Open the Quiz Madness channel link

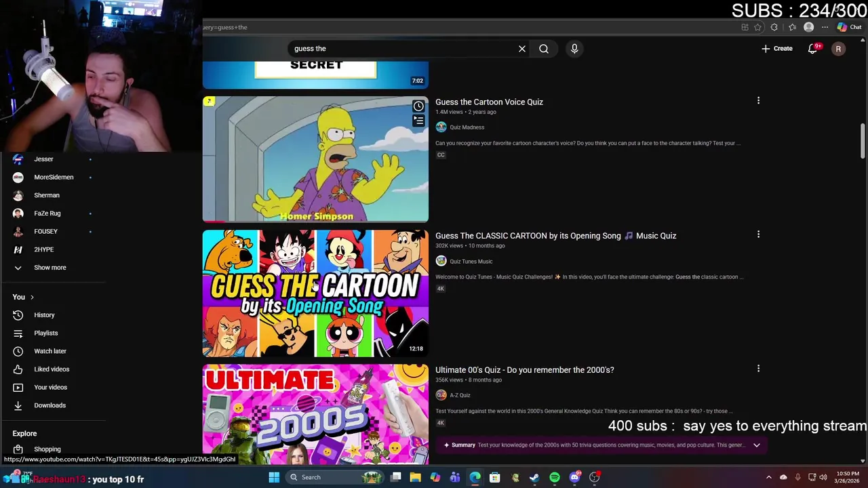point(467,127)
